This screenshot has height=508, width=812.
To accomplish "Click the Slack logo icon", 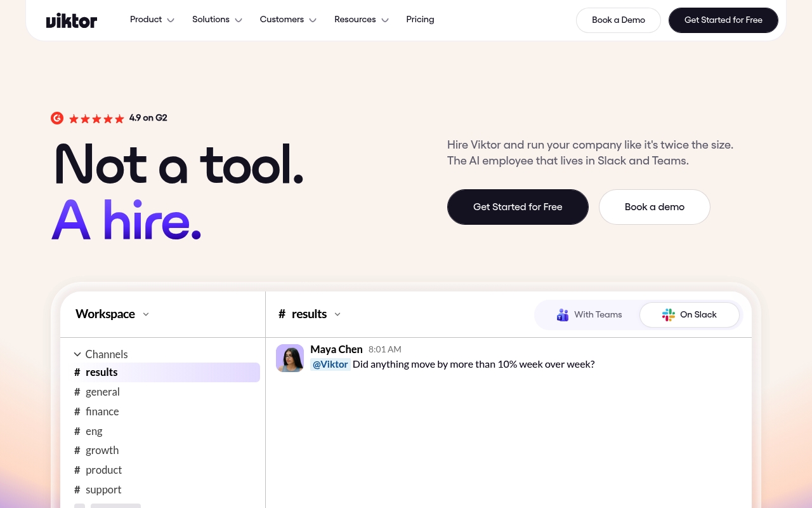I will pos(669,315).
